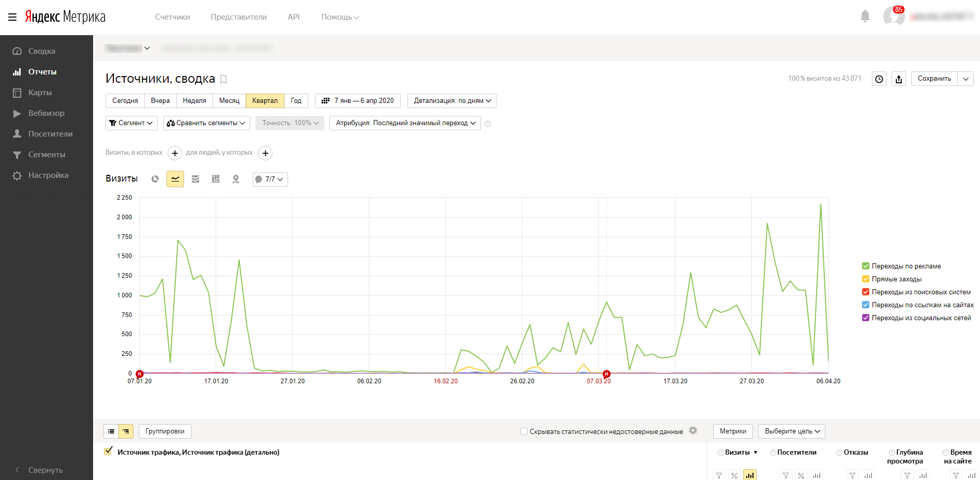Toggle Переходы по рекламе legend checkbox
The image size is (980, 480).
point(866,266)
